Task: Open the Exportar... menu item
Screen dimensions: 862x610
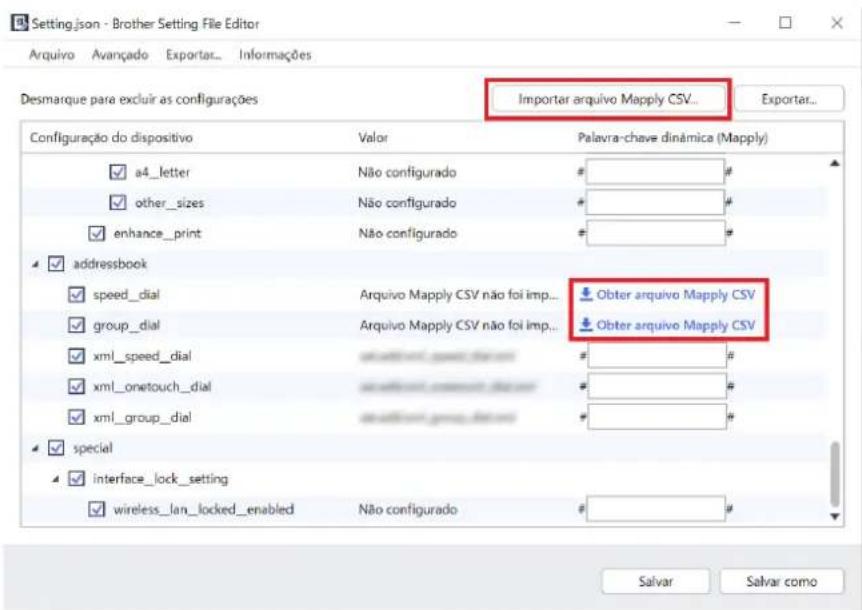Action: point(194,55)
